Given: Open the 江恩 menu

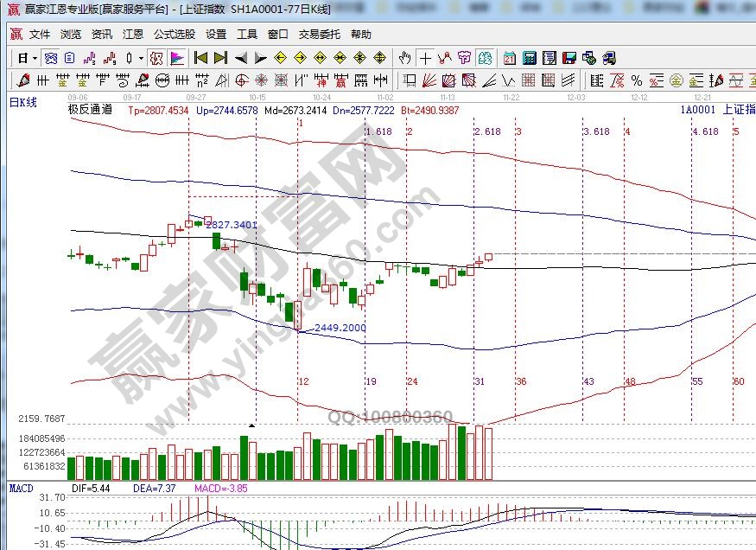Looking at the screenshot, I should coord(133,35).
